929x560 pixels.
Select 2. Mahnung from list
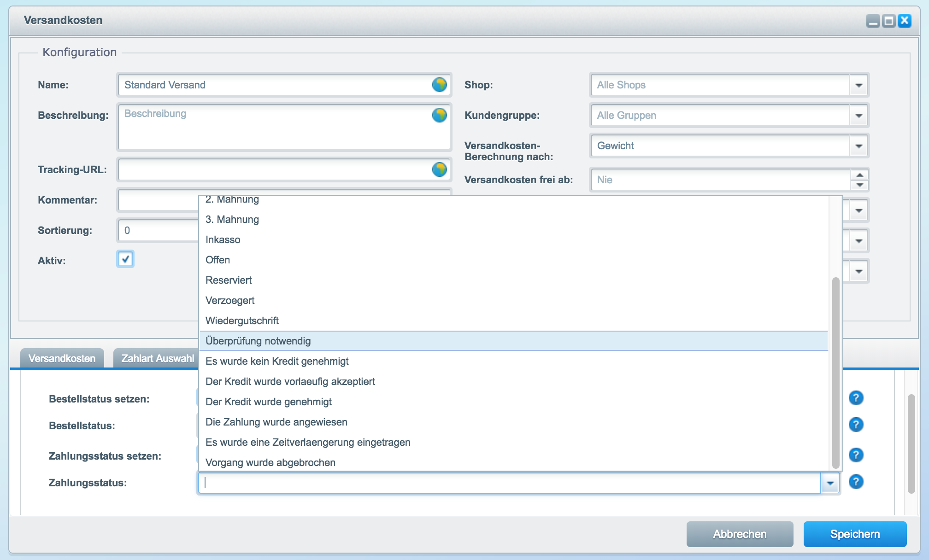513,200
